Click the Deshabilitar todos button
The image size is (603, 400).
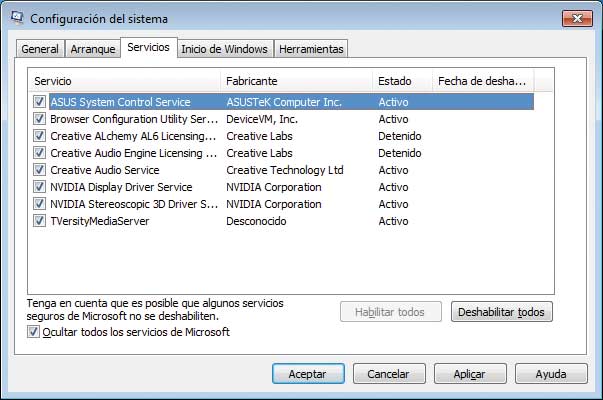(501, 312)
